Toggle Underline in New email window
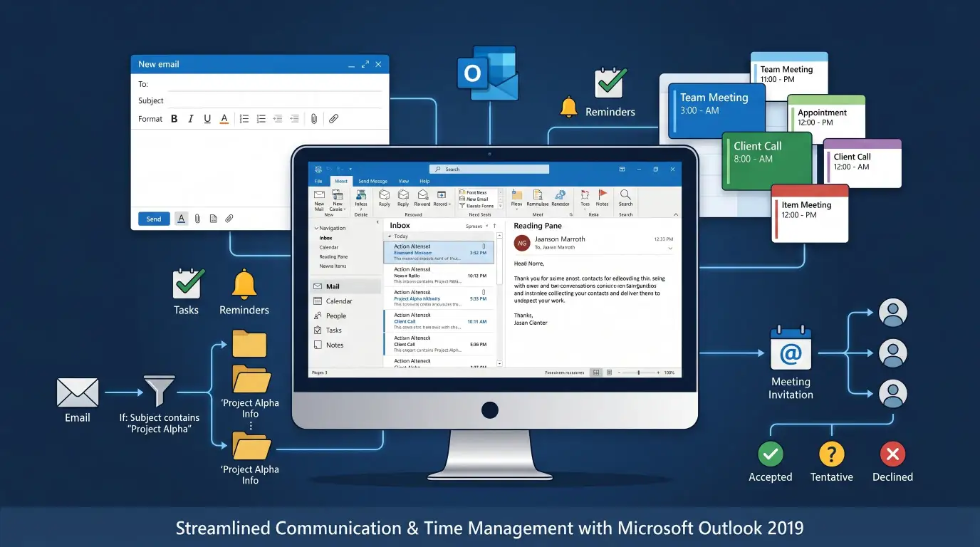This screenshot has height=547, width=980. 207,119
